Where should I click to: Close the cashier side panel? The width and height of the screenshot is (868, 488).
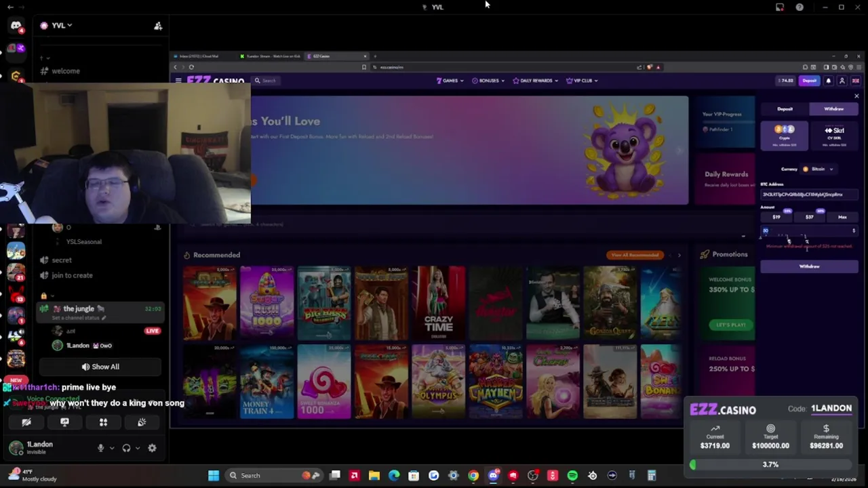[x=856, y=96]
